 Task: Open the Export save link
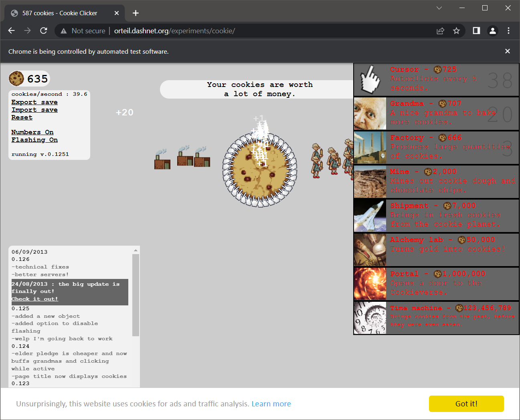click(x=34, y=102)
